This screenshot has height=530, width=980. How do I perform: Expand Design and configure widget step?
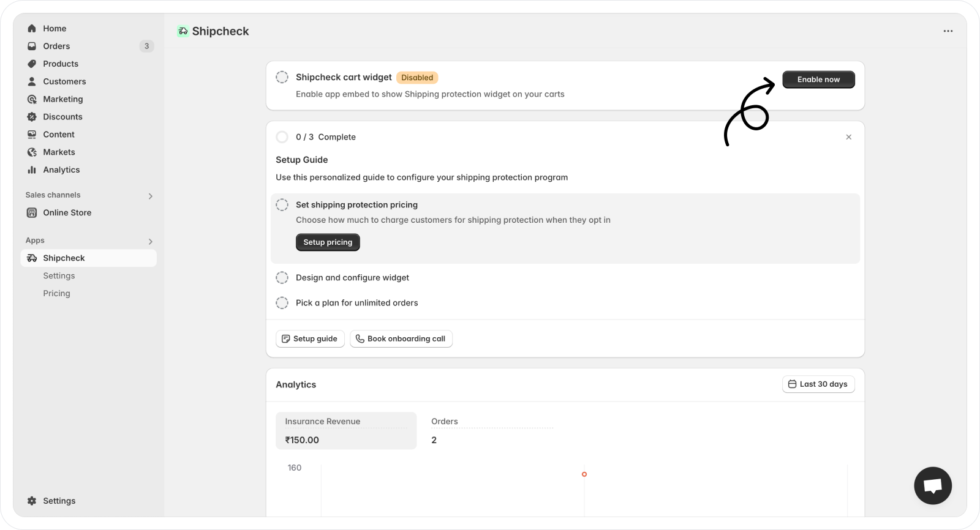click(x=352, y=278)
